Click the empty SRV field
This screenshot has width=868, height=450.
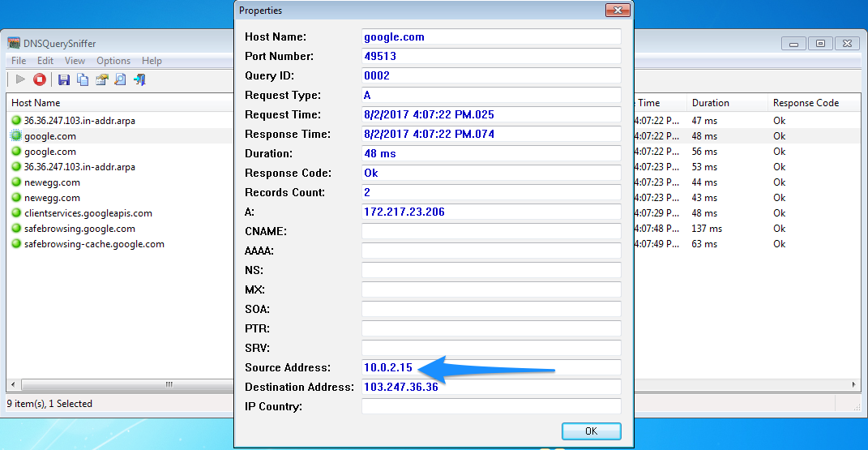(x=491, y=348)
